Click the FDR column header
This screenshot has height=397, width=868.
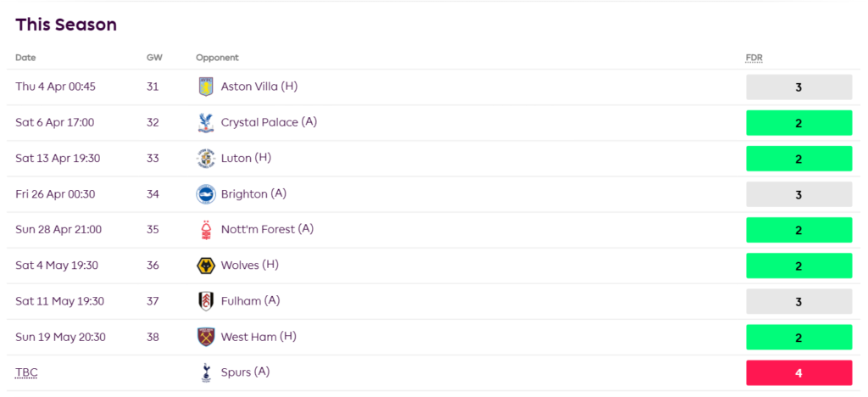754,58
